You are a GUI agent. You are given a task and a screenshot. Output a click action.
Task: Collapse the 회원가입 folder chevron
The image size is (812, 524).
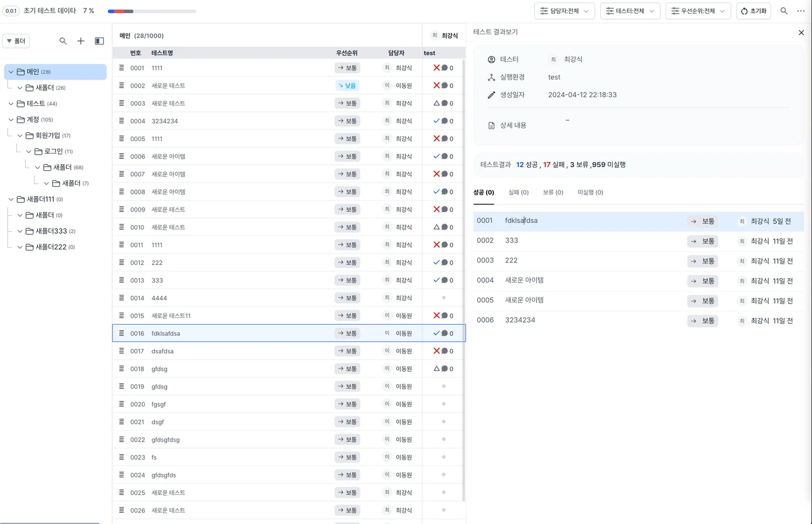pos(20,135)
